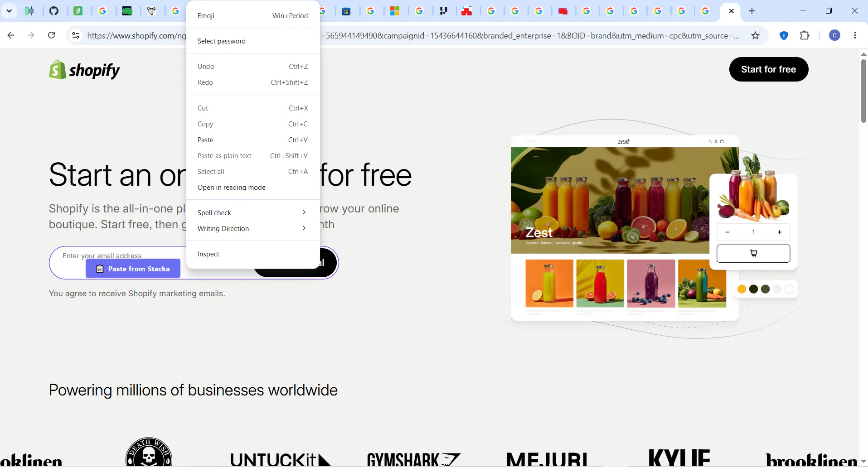Choose Select password in context menu

253,41
